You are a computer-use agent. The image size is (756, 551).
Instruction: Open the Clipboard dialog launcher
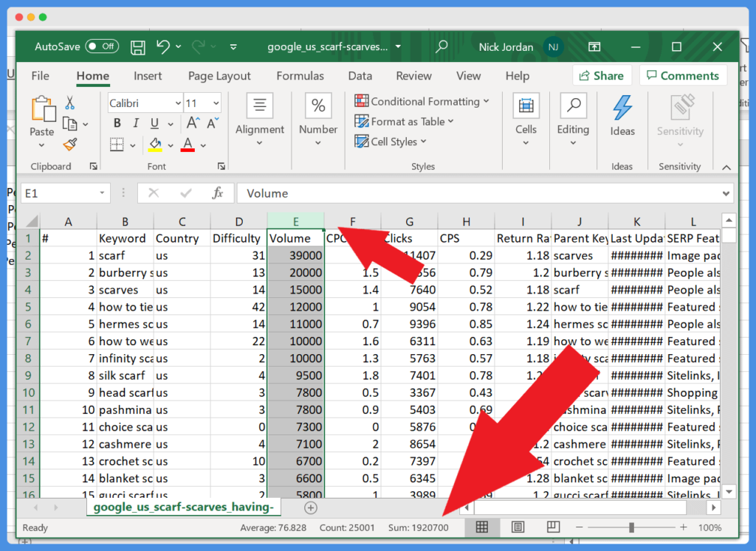(94, 166)
